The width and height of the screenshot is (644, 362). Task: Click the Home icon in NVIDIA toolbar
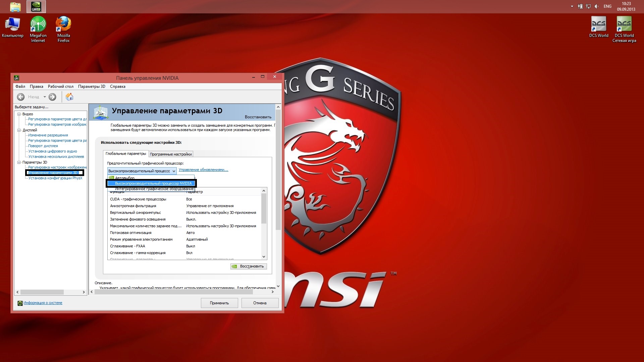point(69,97)
